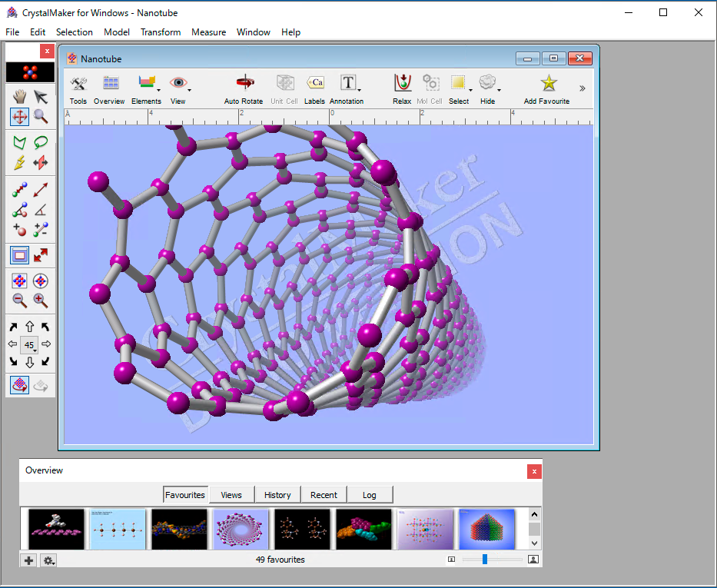Open the Elements dropdown arrow

coord(158,90)
